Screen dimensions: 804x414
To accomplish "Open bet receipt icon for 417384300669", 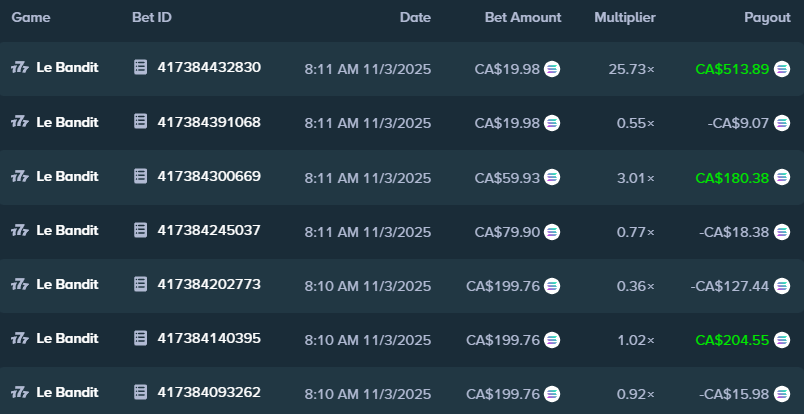I will [140, 176].
